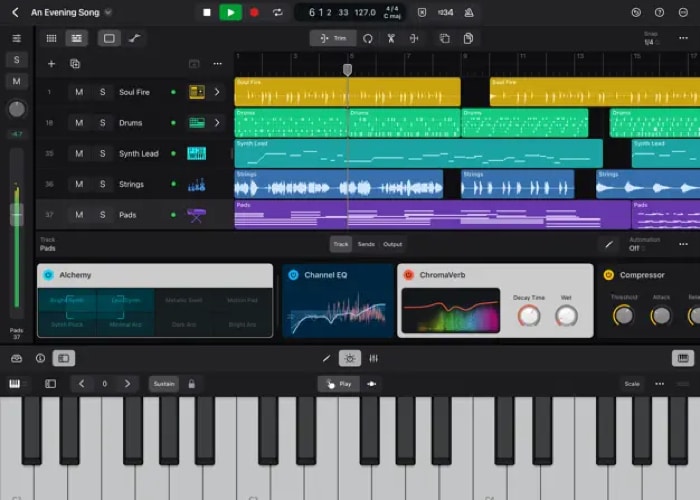Toggle the Cycle loop button

(277, 12)
